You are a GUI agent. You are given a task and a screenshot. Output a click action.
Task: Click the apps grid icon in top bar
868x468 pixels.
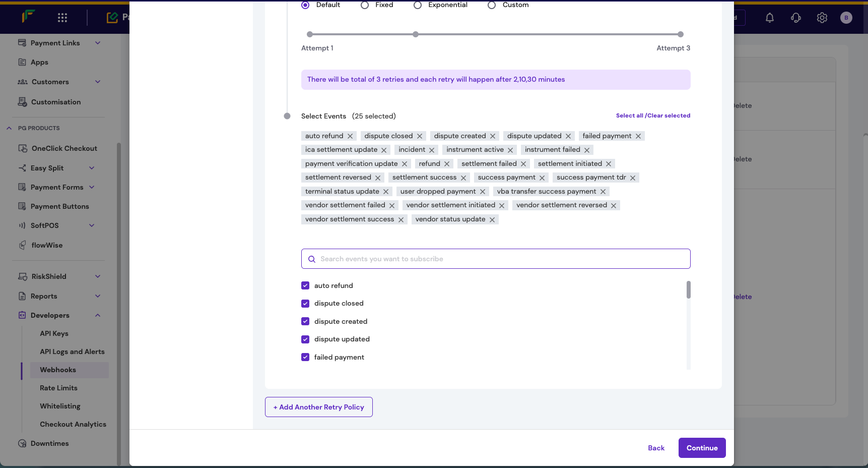[62, 17]
